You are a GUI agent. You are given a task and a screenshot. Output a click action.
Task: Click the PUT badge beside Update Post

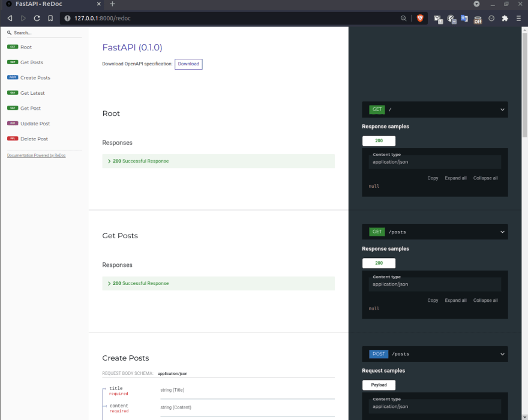point(13,123)
